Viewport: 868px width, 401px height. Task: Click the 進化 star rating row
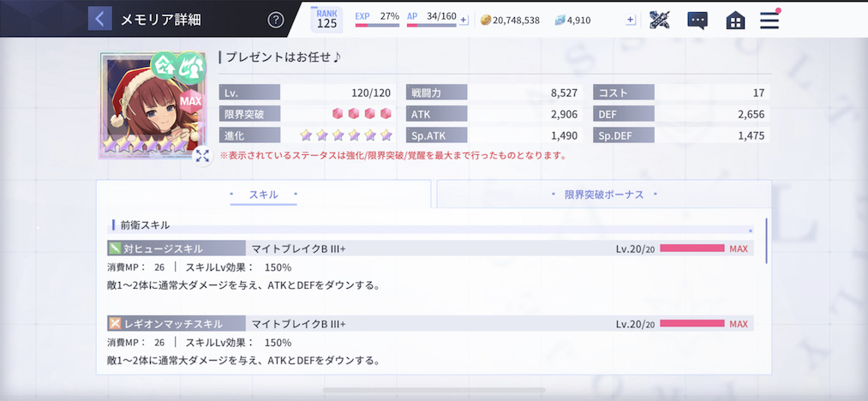[346, 135]
